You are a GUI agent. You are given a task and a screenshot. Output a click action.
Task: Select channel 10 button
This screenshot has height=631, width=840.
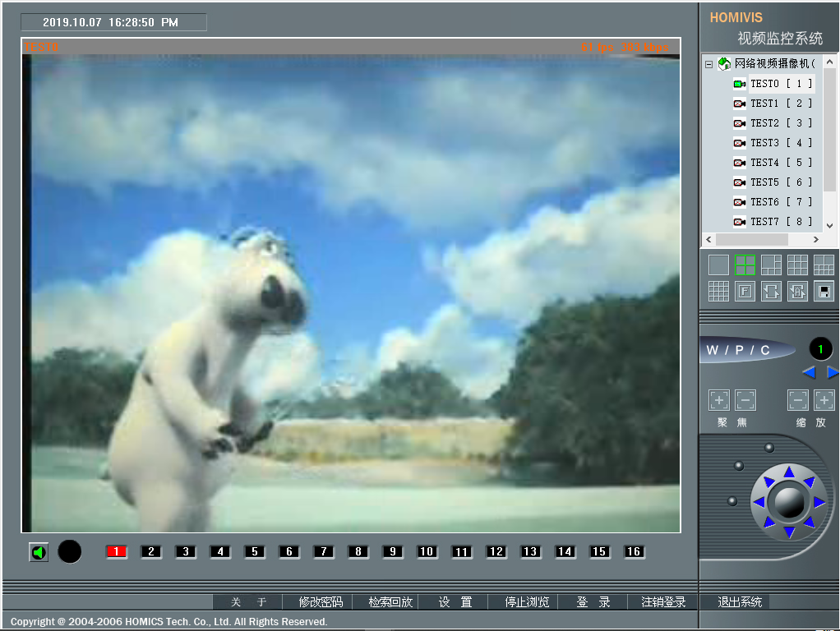tap(427, 552)
